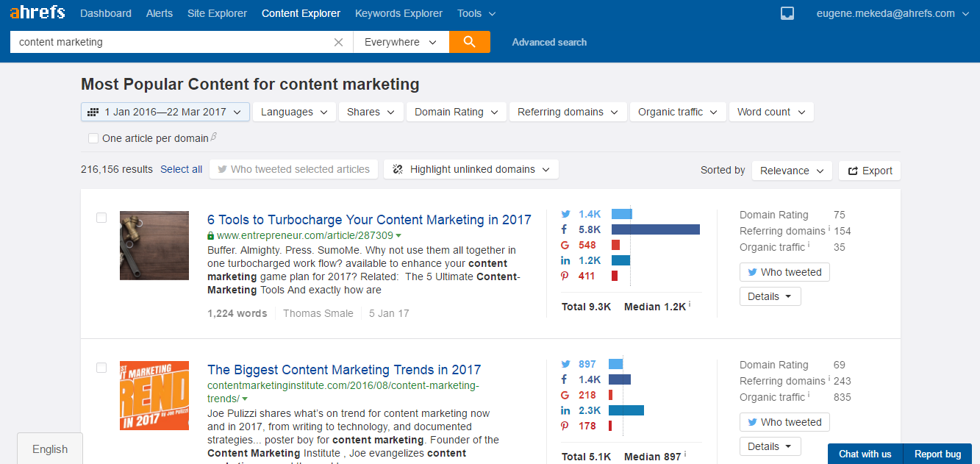Click author name Thomas Smale
The image size is (980, 464).
point(318,313)
